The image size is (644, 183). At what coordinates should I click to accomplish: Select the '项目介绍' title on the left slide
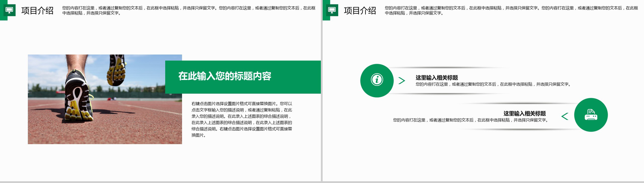37,10
